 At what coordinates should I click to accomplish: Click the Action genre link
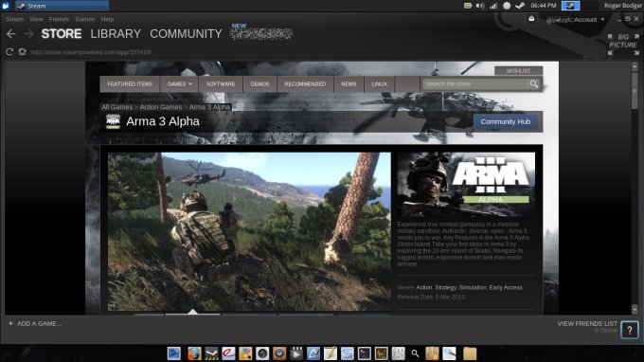point(424,287)
